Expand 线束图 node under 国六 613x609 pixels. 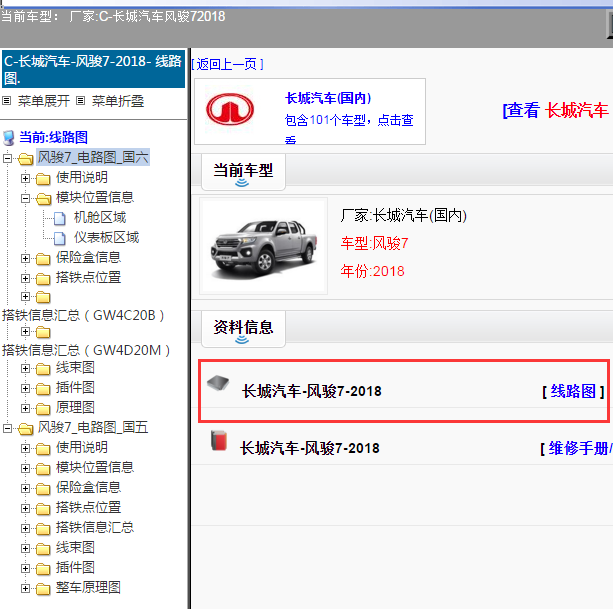click(x=25, y=369)
